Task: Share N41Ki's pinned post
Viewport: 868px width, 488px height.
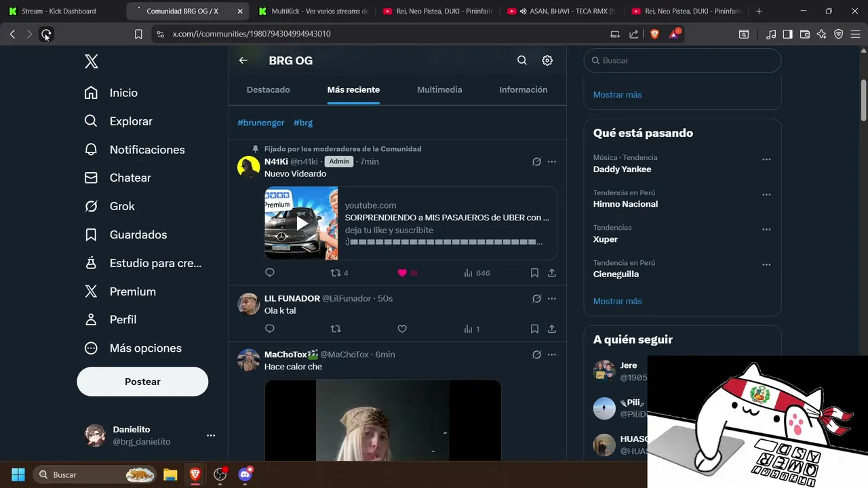Action: tap(552, 272)
